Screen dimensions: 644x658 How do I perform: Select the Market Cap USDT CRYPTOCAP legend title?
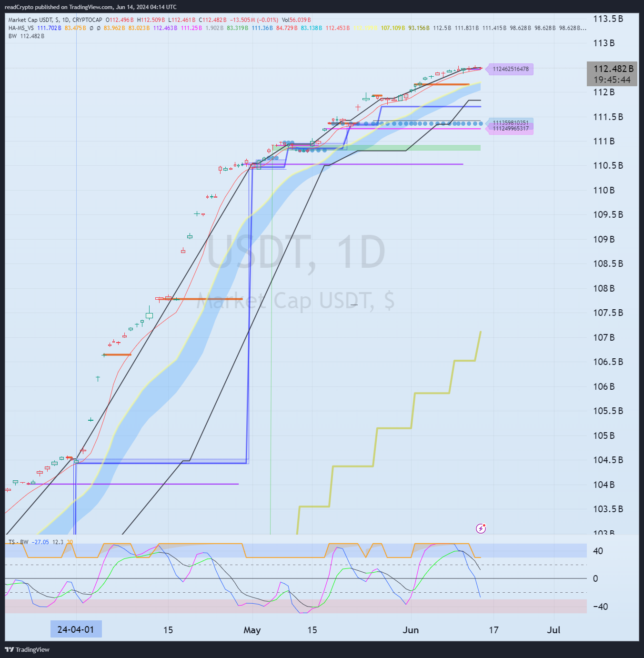click(55, 20)
